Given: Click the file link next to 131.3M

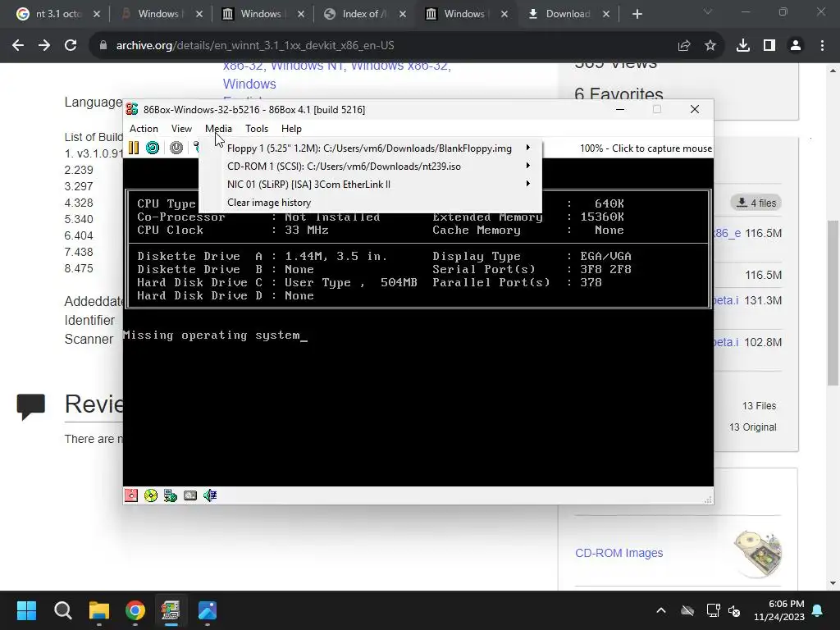Looking at the screenshot, I should pos(726,300).
